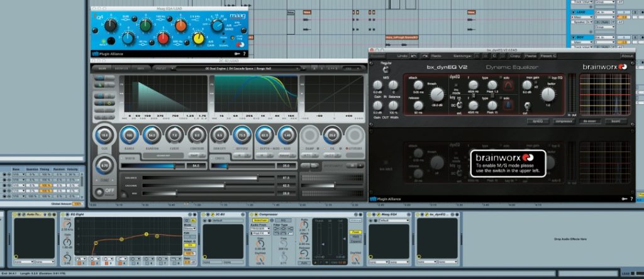Screen dimensions: 644x279
Task: Click WIDTH value field showing 84.0
Action: click(196, 166)
